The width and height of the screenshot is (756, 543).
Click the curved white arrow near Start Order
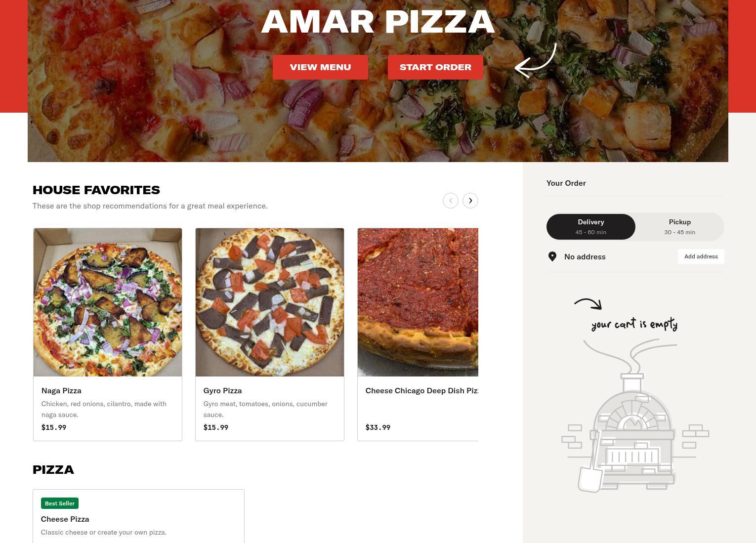[x=536, y=60]
